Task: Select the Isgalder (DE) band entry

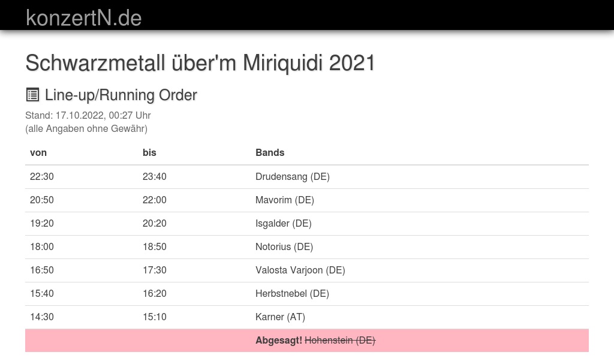Action: 284,223
